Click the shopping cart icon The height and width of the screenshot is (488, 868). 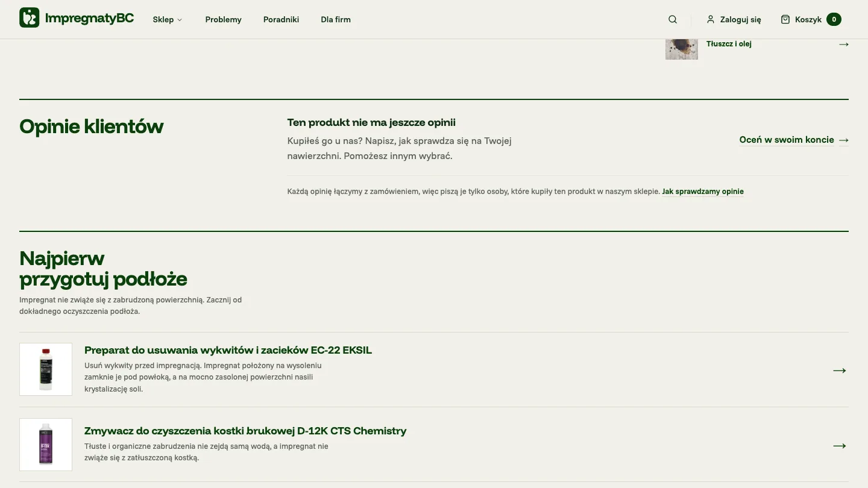coord(785,19)
